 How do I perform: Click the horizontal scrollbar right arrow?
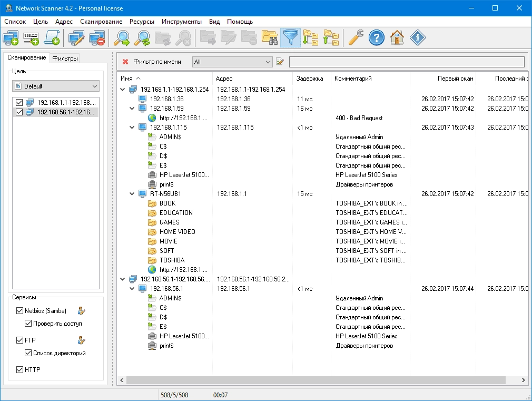click(523, 380)
